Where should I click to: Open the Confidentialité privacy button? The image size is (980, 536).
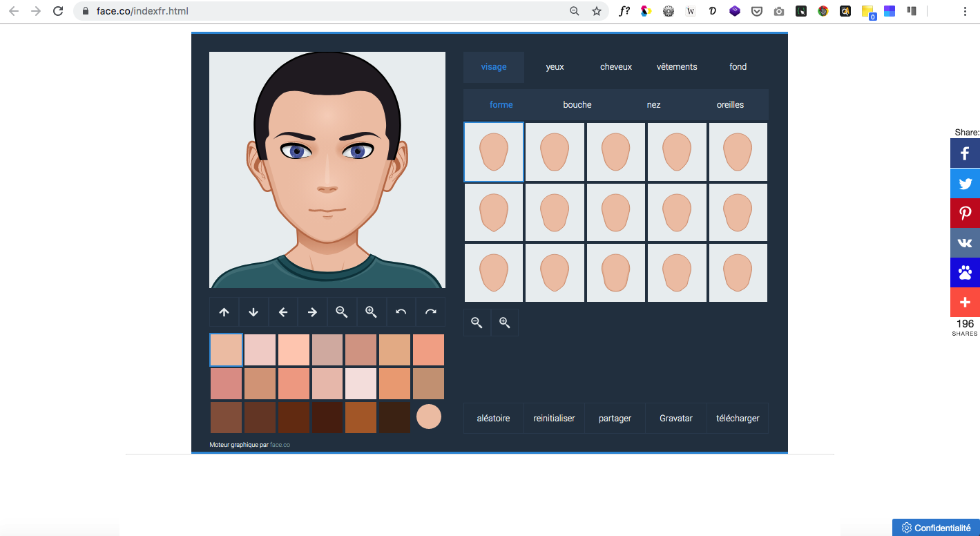tap(936, 528)
